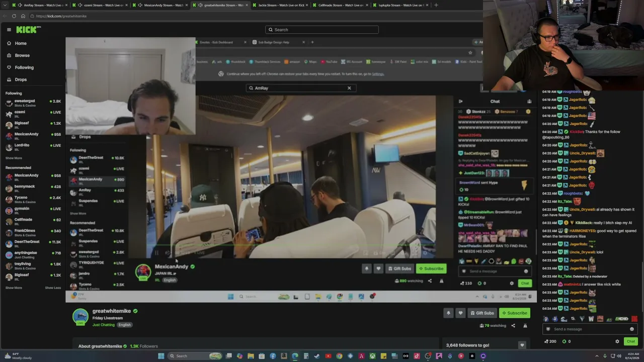Click the Gift Subs button for greatwhitemike
This screenshot has height=362, width=644.
point(482,313)
